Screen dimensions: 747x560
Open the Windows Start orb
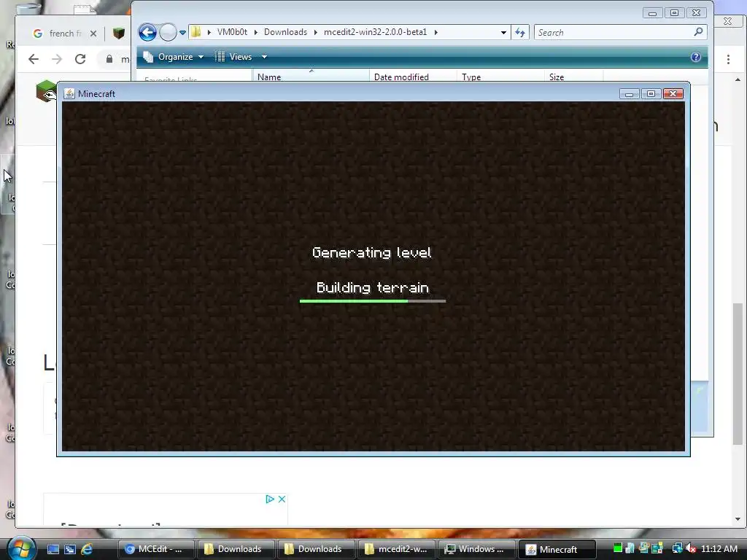(21, 548)
